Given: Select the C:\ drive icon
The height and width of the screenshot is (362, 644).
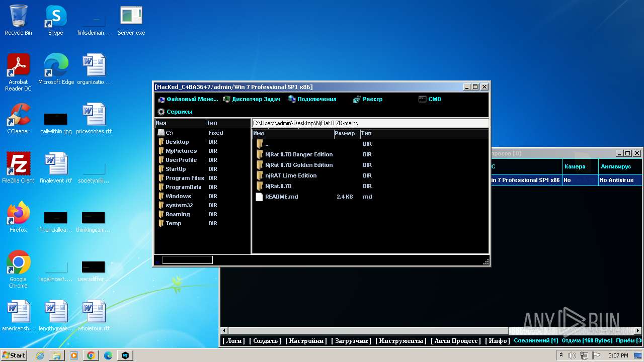Looking at the screenshot, I should click(x=161, y=133).
